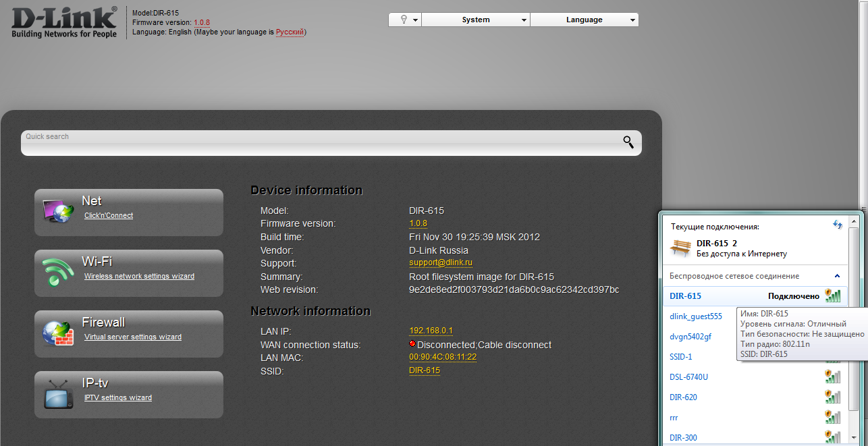The height and width of the screenshot is (446, 868).
Task: Click the IP-tv television icon
Action: point(59,394)
